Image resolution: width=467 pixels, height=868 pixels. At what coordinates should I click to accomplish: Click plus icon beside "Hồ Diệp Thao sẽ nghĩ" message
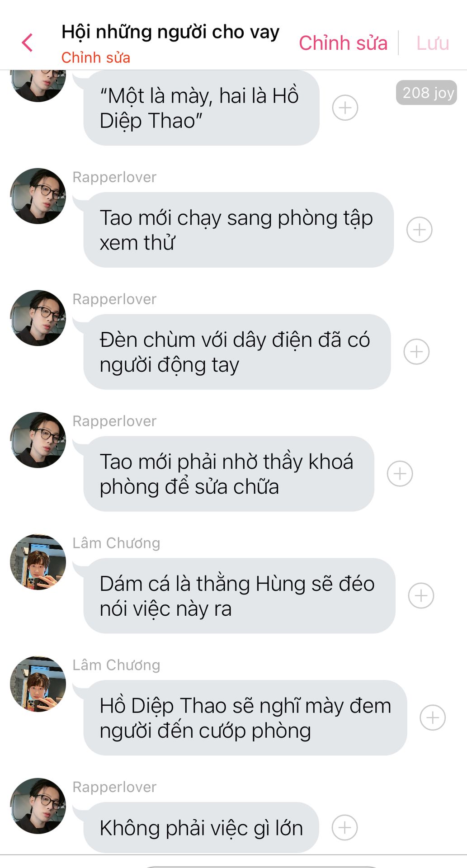tap(433, 718)
